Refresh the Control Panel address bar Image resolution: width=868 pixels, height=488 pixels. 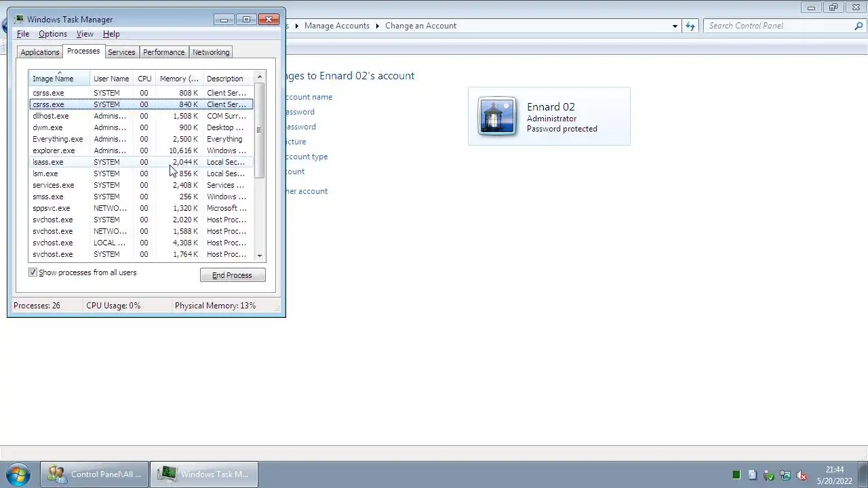click(x=690, y=26)
